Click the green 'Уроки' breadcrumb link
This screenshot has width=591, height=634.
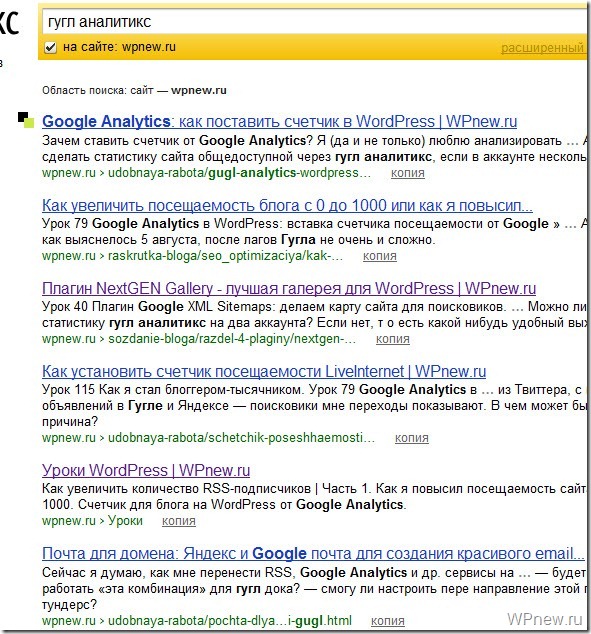125,521
